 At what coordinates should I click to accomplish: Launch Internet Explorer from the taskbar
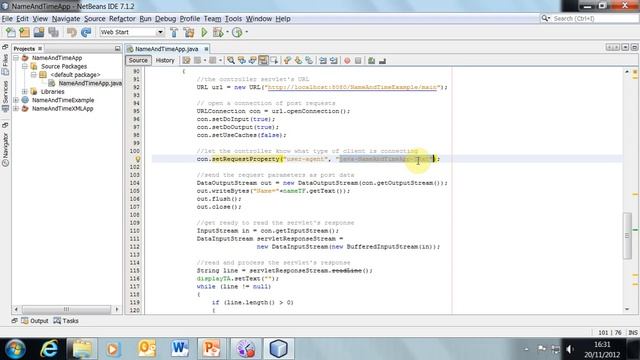49,349
